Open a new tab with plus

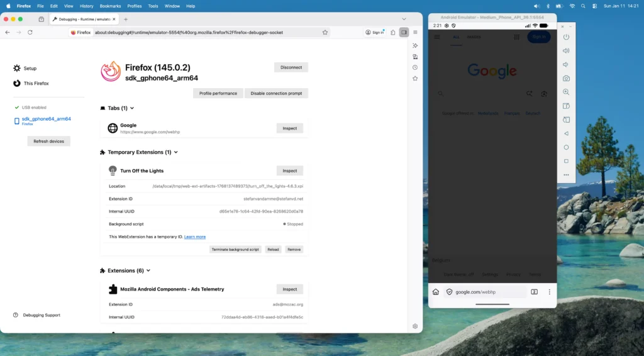[x=126, y=19]
